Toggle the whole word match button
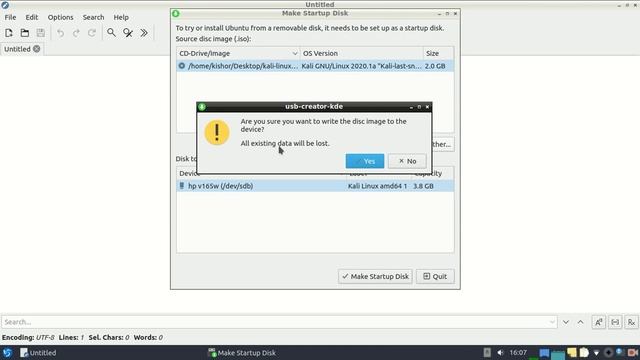Image resolution: width=640 pixels, height=360 pixels. click(x=615, y=322)
